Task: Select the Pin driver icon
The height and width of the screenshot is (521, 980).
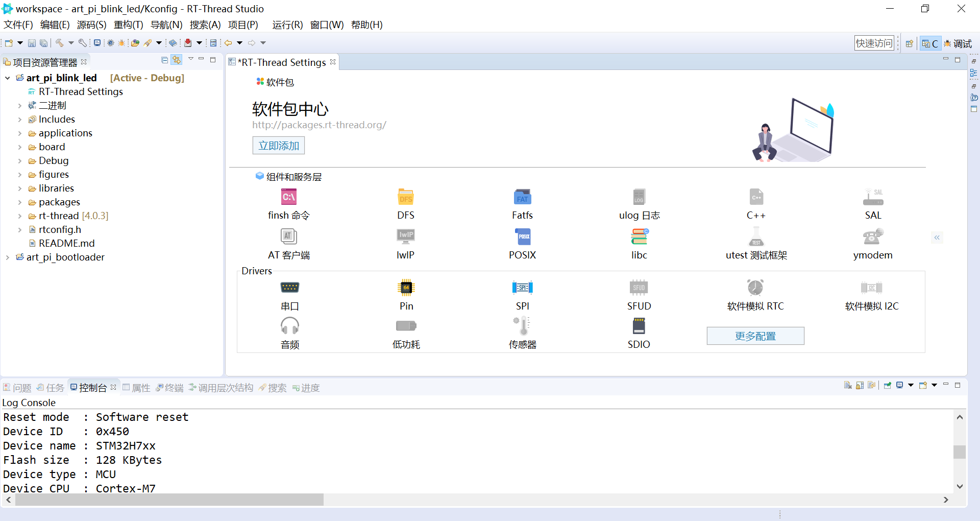Action: 406,288
